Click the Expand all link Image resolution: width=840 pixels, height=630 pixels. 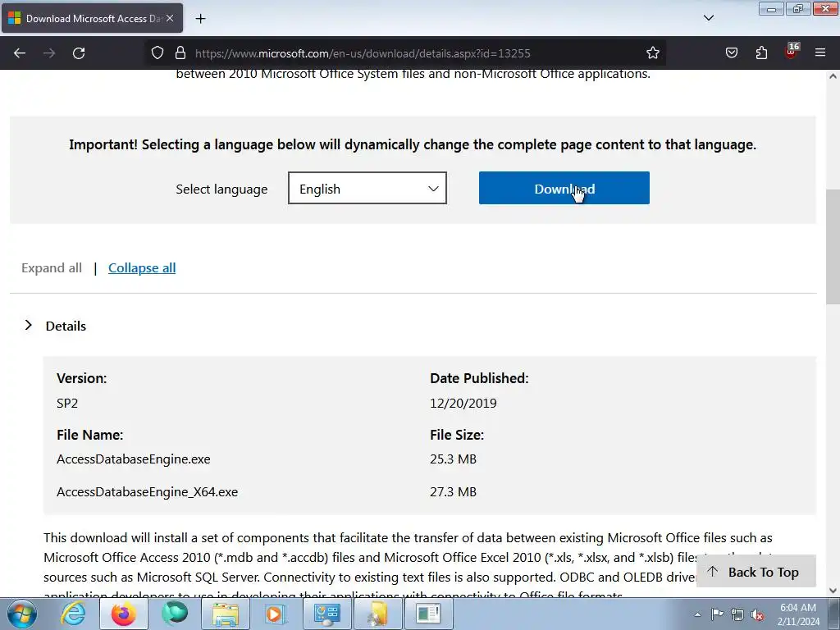(x=52, y=268)
